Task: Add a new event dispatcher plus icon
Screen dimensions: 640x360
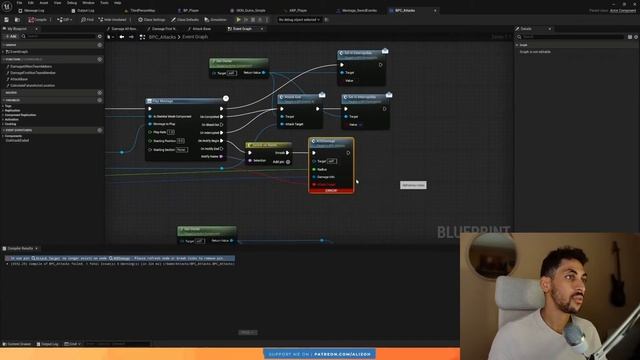Action: (100, 130)
